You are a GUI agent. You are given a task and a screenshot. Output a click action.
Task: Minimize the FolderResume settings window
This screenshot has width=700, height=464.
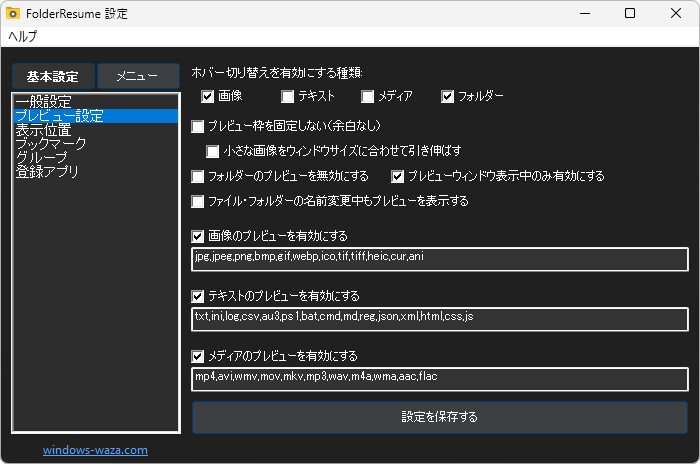coord(585,13)
